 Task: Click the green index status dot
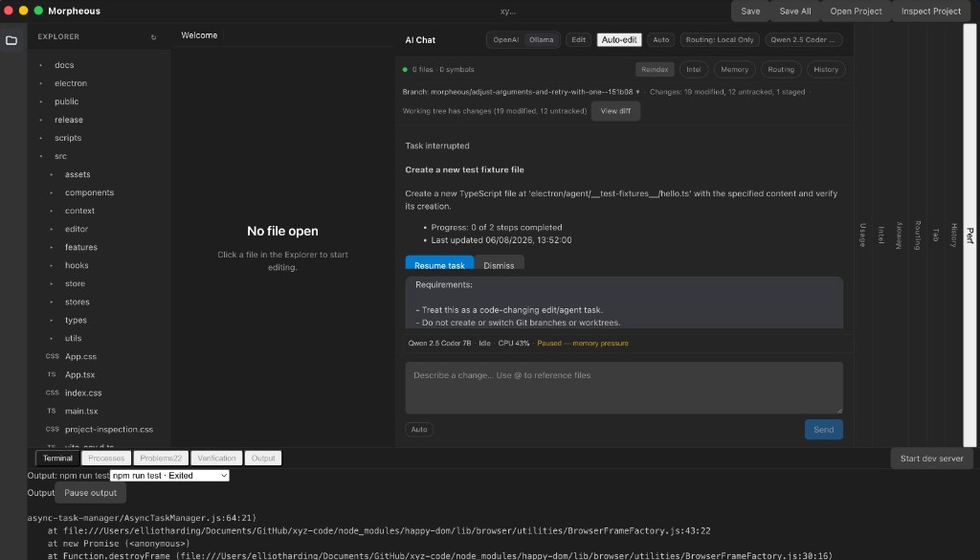click(405, 69)
